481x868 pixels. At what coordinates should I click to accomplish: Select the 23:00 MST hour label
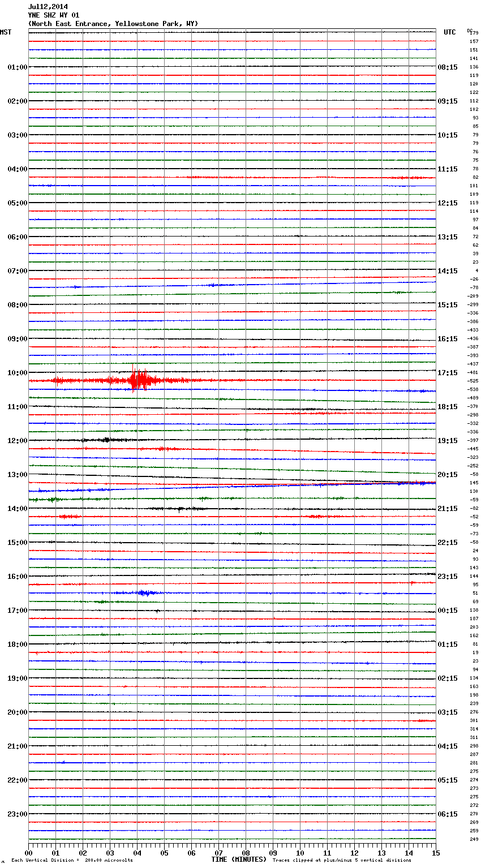coord(18,814)
